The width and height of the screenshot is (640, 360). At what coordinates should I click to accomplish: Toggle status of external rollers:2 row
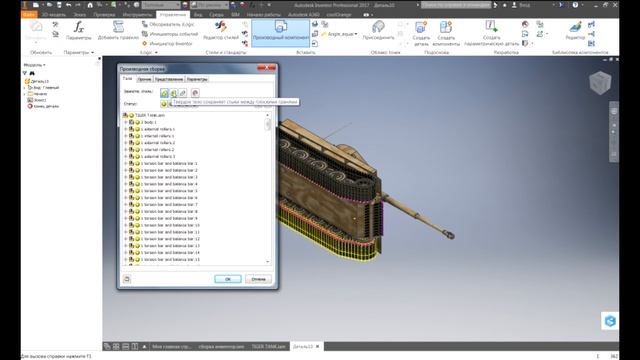(x=138, y=143)
